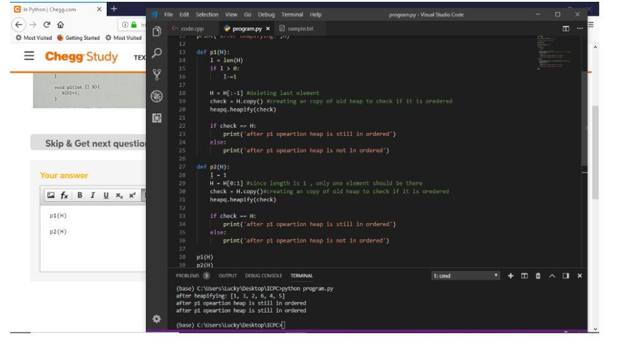644x349 pixels.
Task: Open the Extensions view
Action: [x=157, y=118]
